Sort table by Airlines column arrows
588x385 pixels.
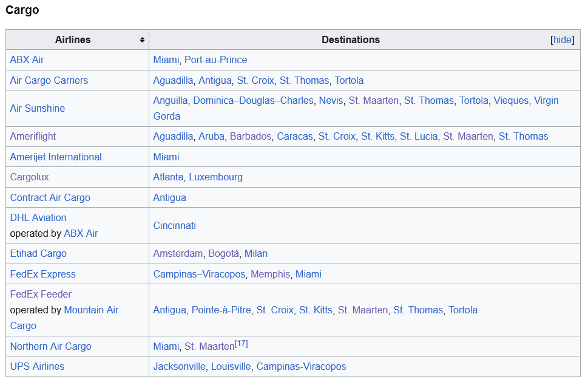(142, 40)
